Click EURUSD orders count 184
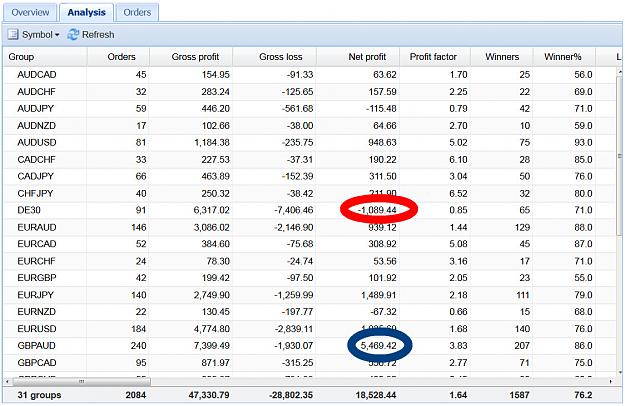Screen dimensions: 625x406 [138, 329]
